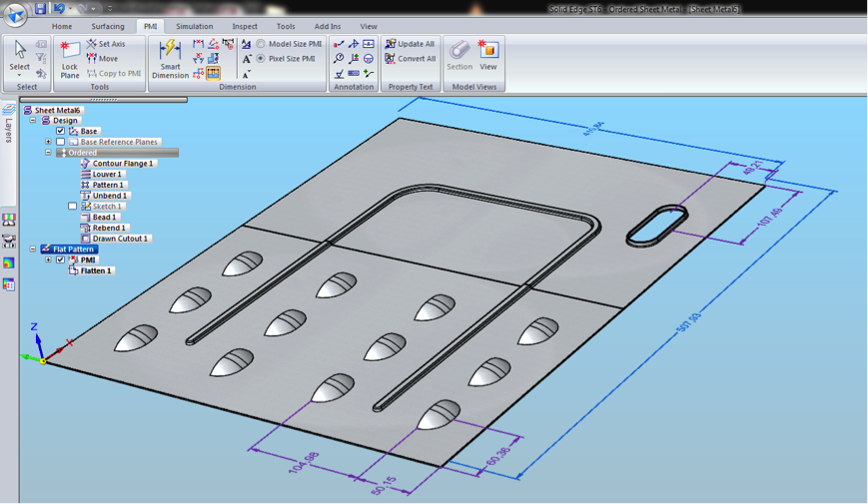Select Pattern 1 feature in the tree
Image resolution: width=868 pixels, height=504 pixels.
tap(104, 185)
